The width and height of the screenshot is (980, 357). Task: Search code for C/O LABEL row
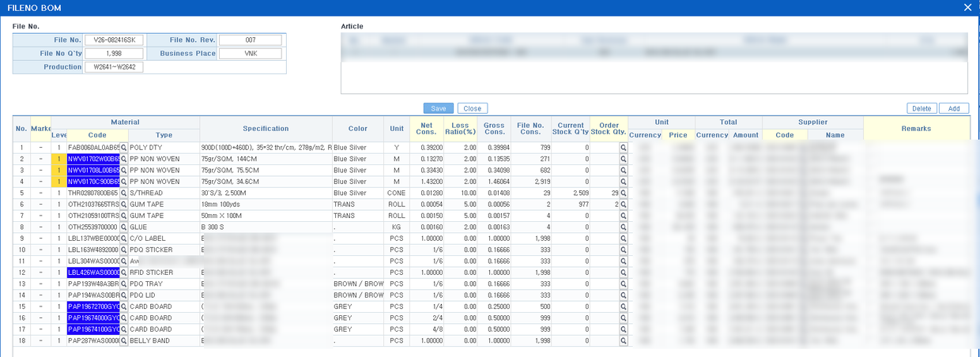tap(123, 239)
